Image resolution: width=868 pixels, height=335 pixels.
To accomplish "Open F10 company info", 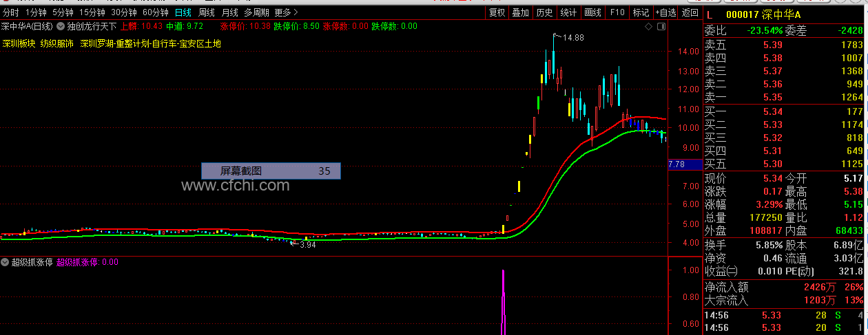I will [617, 12].
